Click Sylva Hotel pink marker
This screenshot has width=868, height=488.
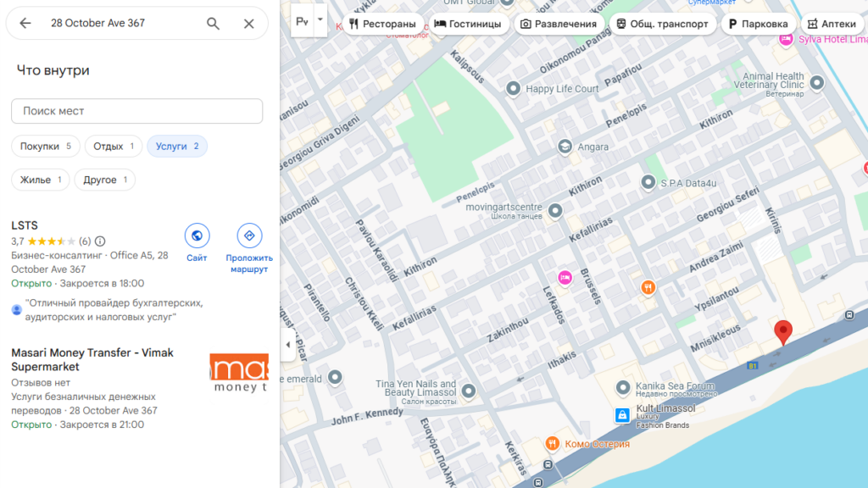point(786,39)
